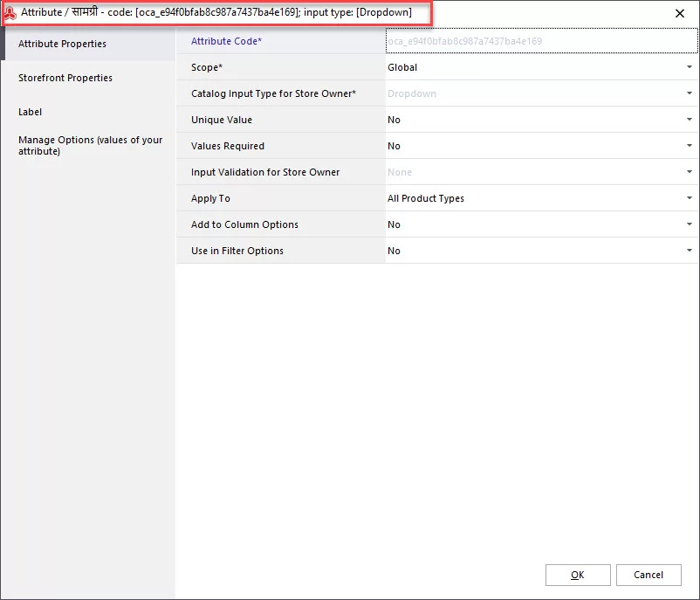Expand the Unique Value dropdown
The image size is (700, 600).
pyautogui.click(x=690, y=120)
